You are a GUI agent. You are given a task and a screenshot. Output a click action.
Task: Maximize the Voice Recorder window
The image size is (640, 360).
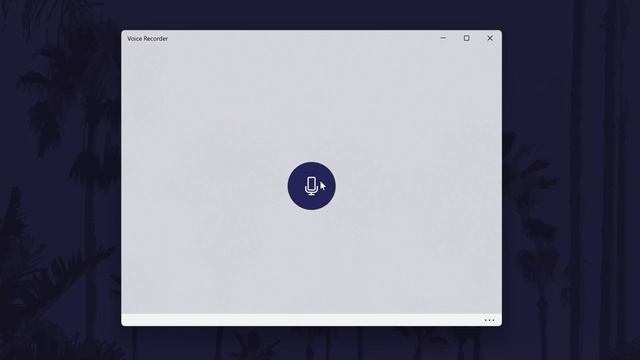point(467,38)
